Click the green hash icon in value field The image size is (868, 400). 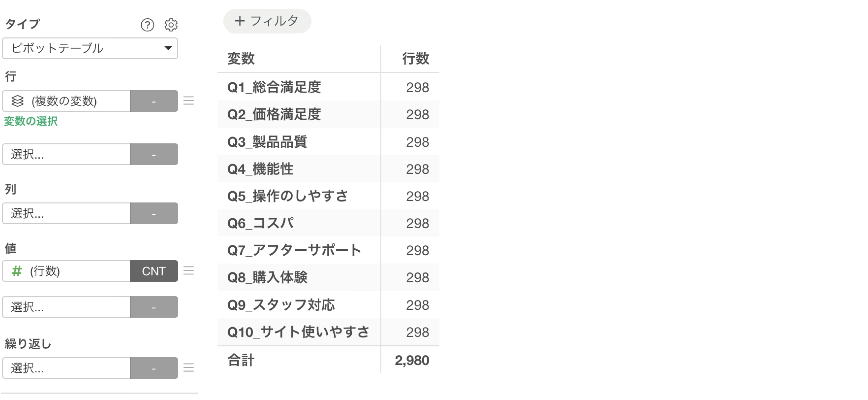pyautogui.click(x=17, y=271)
